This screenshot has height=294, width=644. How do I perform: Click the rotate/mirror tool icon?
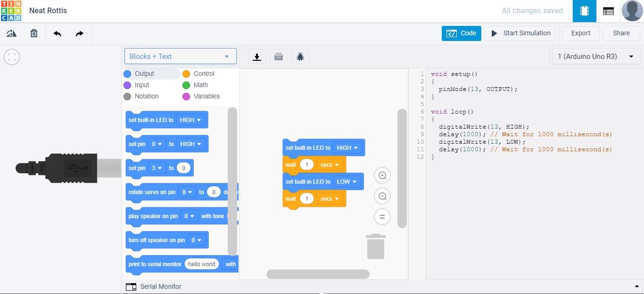[11, 33]
